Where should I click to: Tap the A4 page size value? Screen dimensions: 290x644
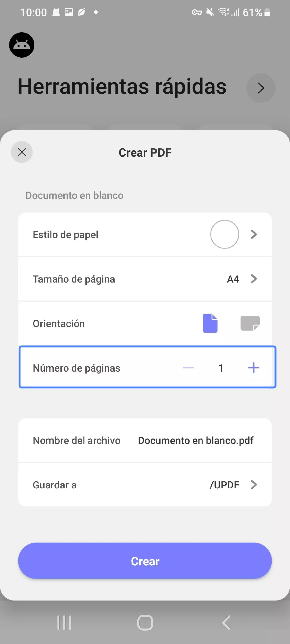pyautogui.click(x=233, y=279)
